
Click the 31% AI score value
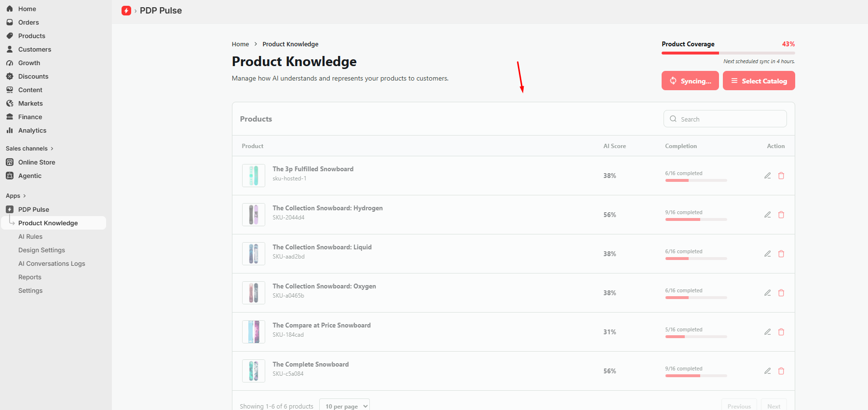(610, 332)
